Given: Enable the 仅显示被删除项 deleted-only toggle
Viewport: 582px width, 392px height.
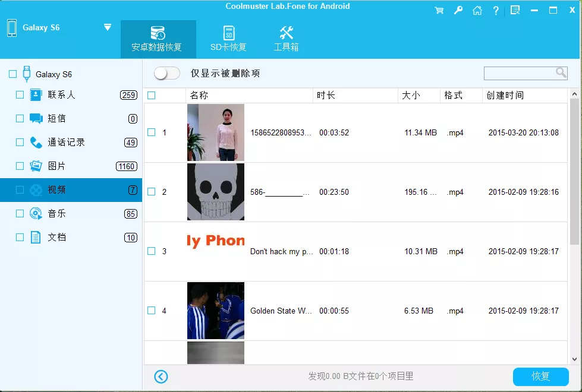Looking at the screenshot, I should coord(166,72).
